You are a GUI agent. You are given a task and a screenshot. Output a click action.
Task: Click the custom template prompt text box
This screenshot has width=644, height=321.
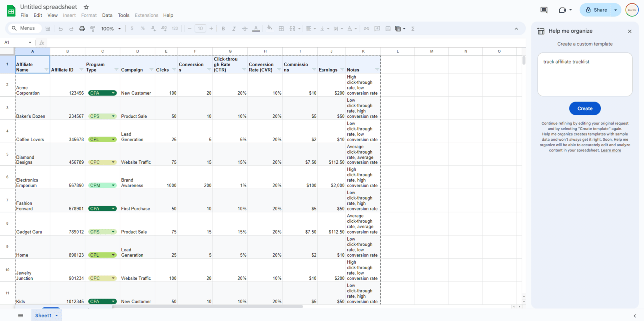tap(585, 74)
